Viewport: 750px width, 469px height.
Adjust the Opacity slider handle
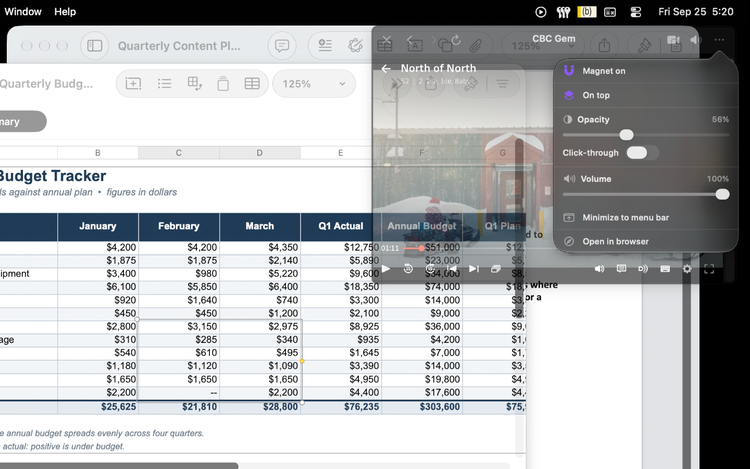626,135
